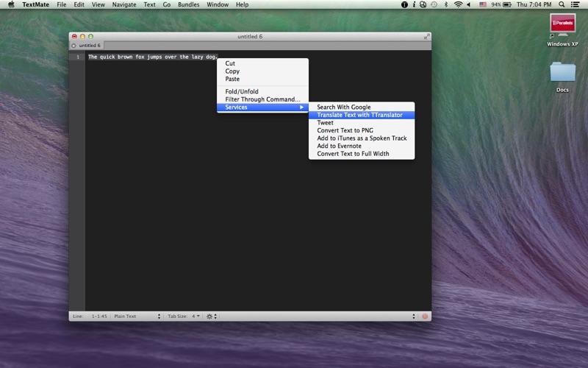Click the US flag input source icon
Screen dimensions: 588x368
pyautogui.click(x=483, y=4)
